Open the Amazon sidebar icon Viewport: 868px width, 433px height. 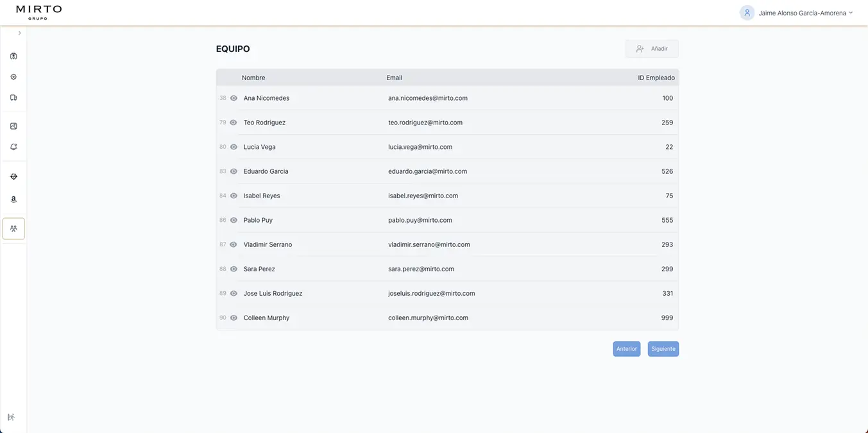[13, 200]
